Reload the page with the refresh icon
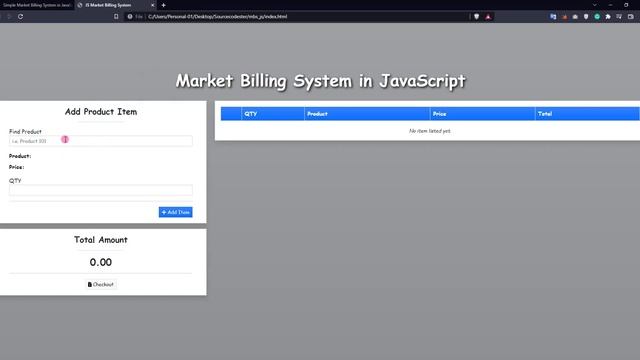The width and height of the screenshot is (640, 360). (x=20, y=17)
